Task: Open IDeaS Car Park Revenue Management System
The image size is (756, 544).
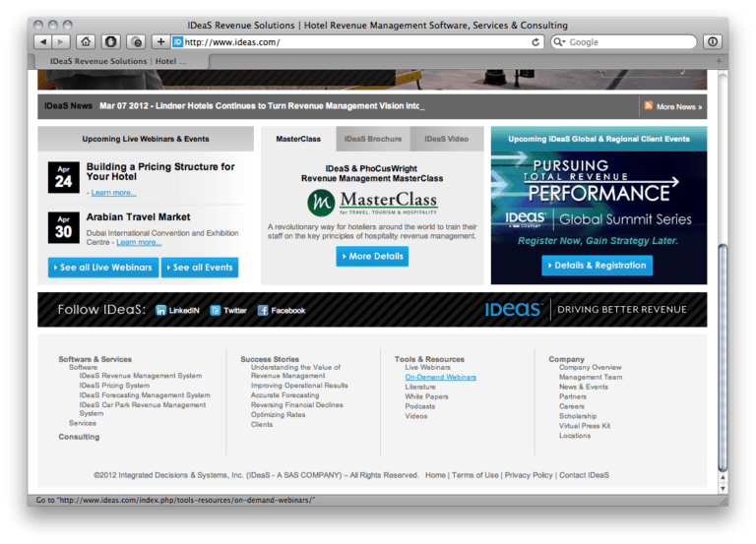Action: pos(143,409)
